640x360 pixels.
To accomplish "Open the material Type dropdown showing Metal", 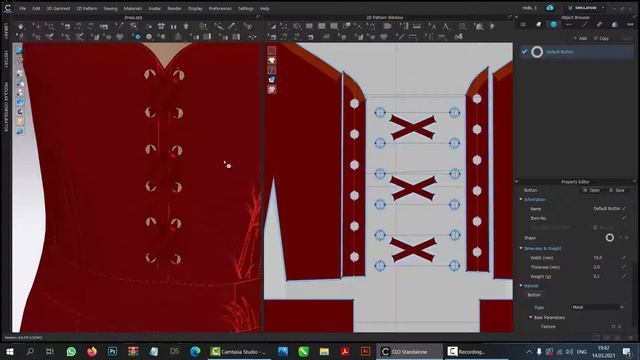I will pos(598,307).
